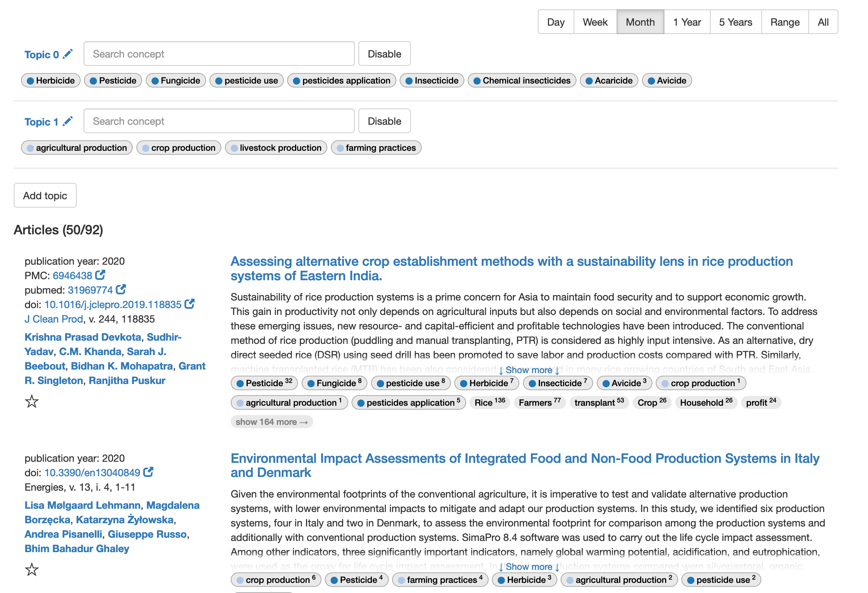868x593 pixels.
Task: Select the All time range tab
Action: 823,22
